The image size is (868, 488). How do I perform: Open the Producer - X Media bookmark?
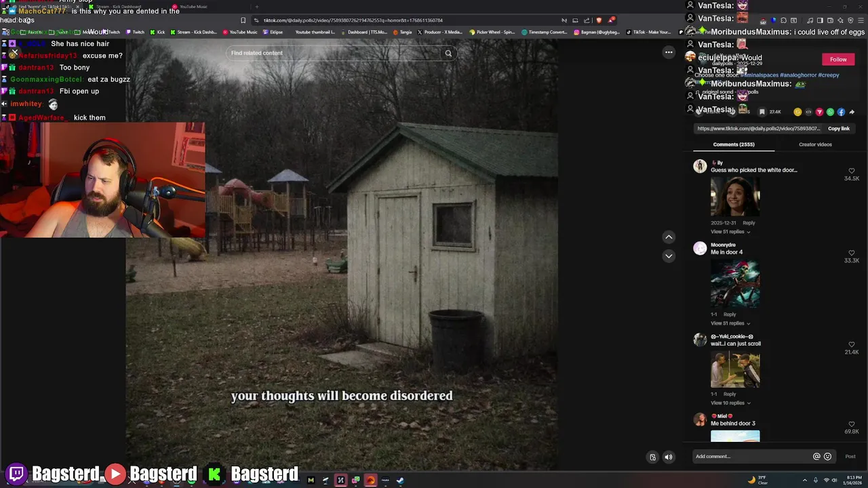tap(439, 32)
